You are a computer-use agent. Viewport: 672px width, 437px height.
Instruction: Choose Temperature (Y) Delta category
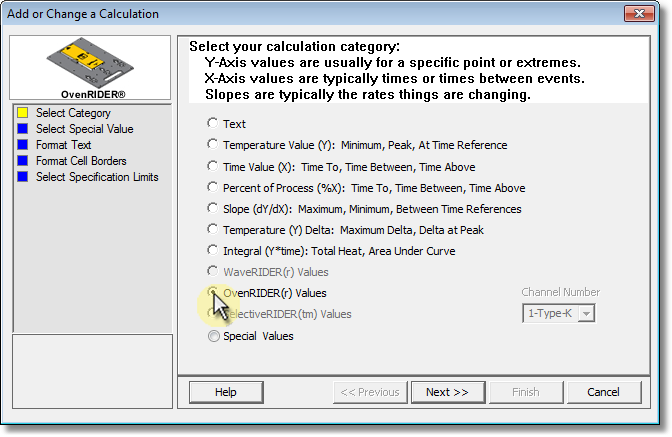click(x=213, y=229)
